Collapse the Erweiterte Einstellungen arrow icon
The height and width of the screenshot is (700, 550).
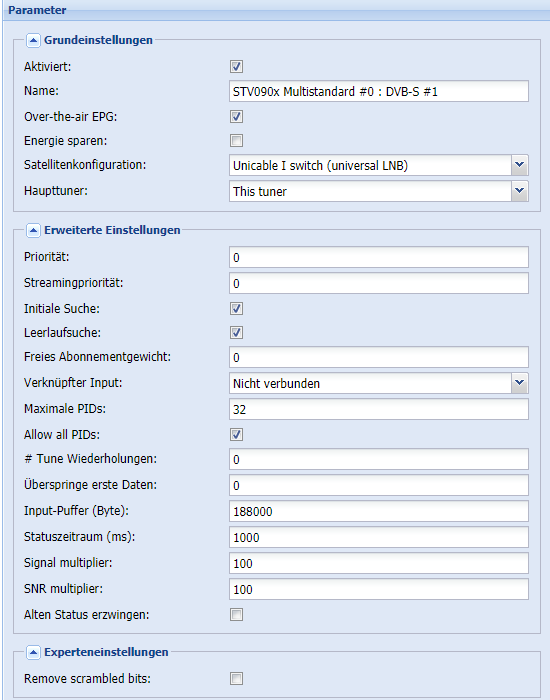click(33, 231)
